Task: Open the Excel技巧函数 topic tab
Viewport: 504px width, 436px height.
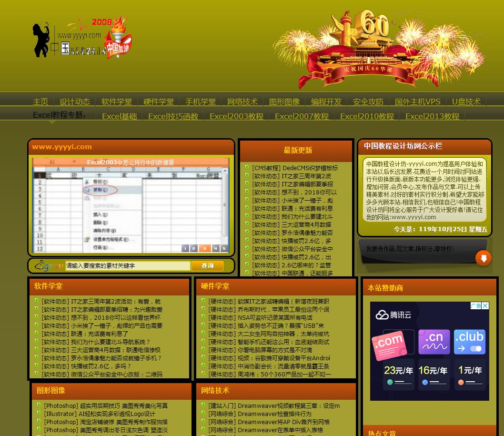Action: click(173, 116)
